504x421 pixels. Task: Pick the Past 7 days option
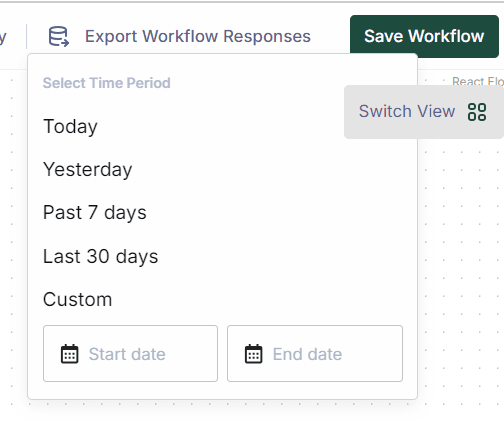pyautogui.click(x=95, y=213)
